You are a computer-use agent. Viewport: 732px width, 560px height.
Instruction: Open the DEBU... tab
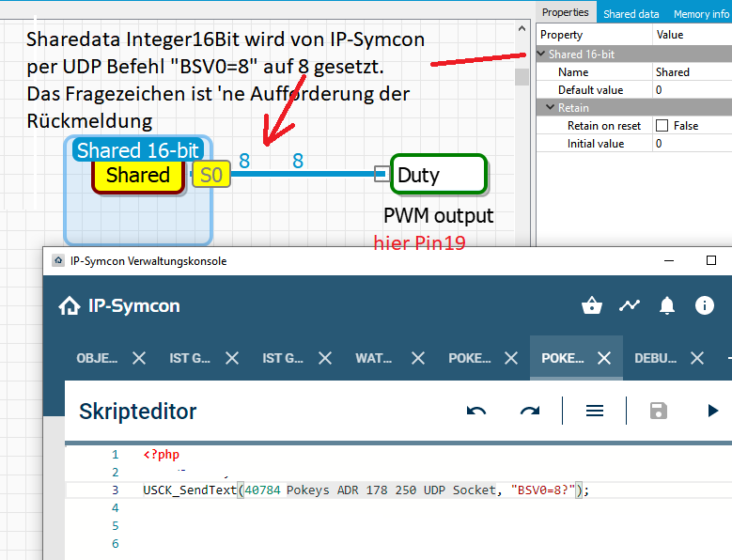tap(656, 358)
